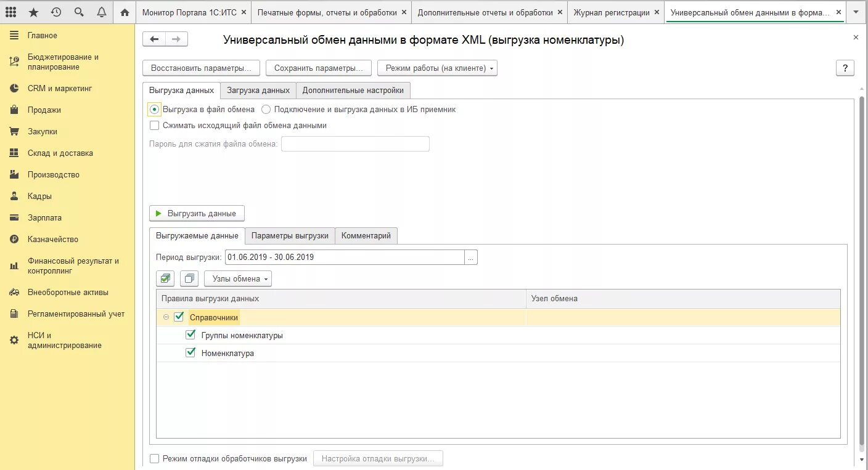Click the Период выгрузки date field
Screen dimensions: 868x470
click(x=345, y=257)
